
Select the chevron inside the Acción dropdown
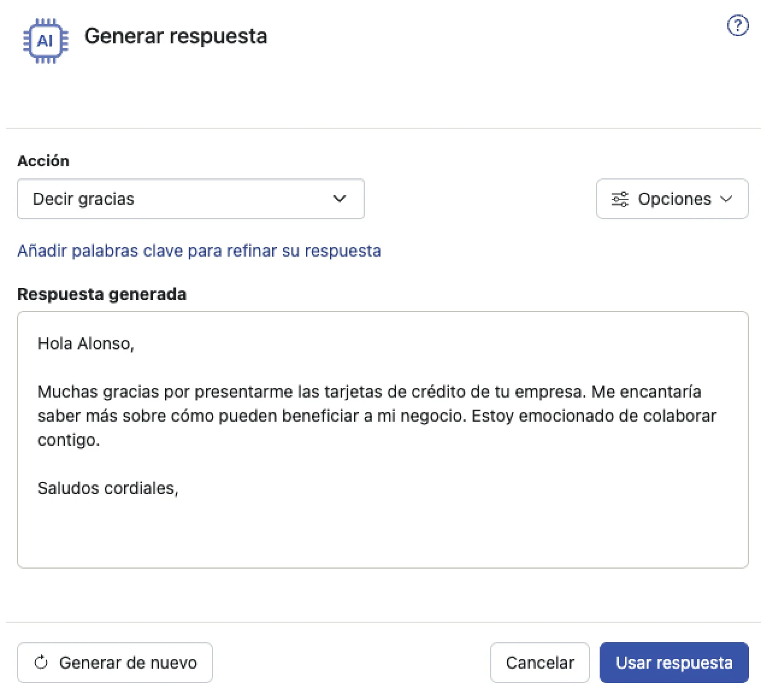pyautogui.click(x=340, y=199)
